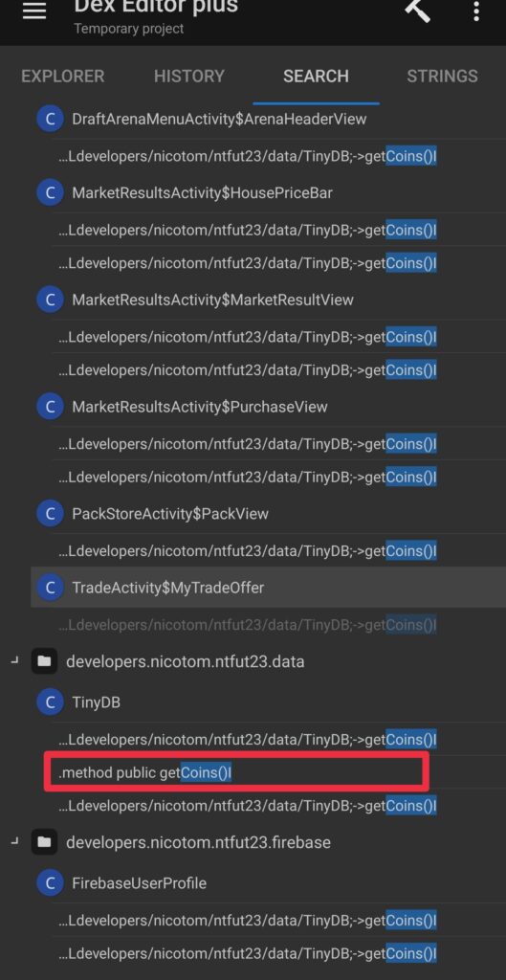Open MarketResultsActivity$MarketResultView class
The image size is (506, 980).
[212, 300]
